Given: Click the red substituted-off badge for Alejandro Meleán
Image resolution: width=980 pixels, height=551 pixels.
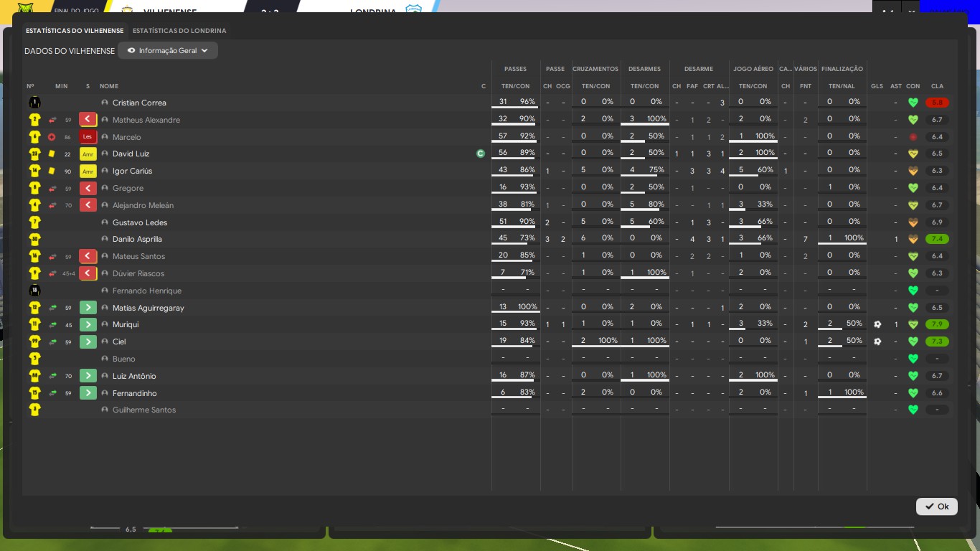Looking at the screenshot, I should pyautogui.click(x=88, y=205).
